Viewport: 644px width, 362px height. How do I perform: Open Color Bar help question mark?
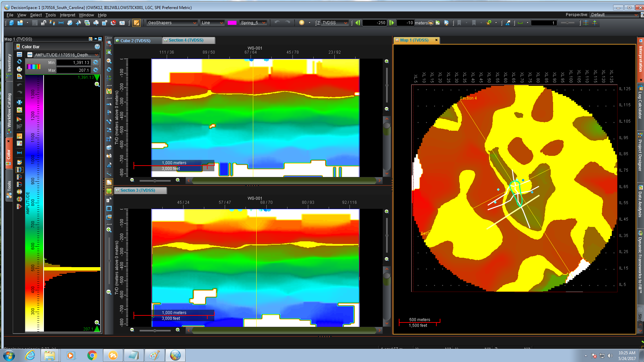(97, 47)
